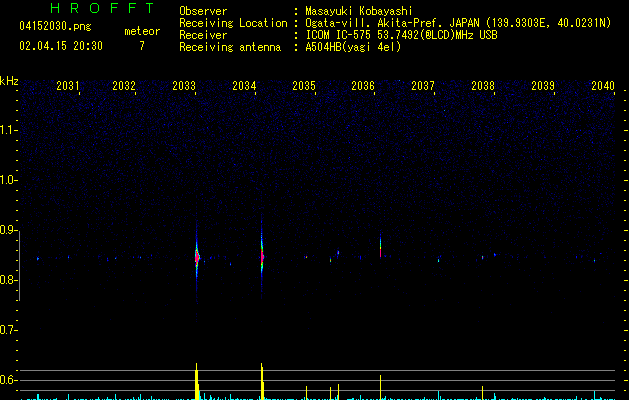Select the A504HB(yagi 4el) antenna value
This screenshot has height=400, width=629.
click(353, 47)
